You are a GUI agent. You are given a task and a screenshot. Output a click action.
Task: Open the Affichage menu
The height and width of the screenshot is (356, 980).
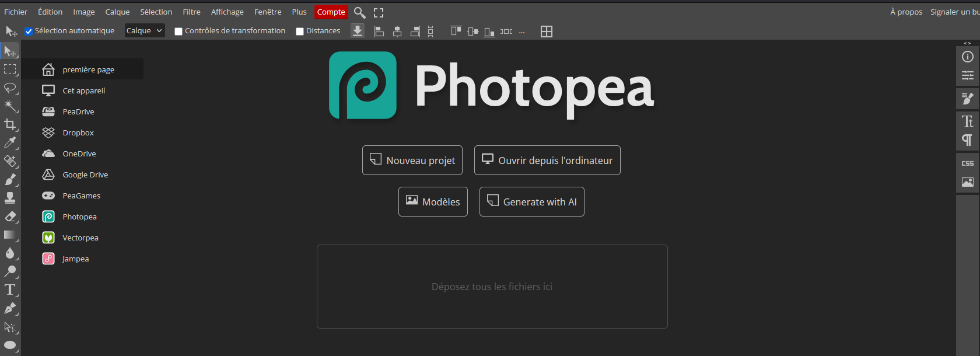(x=228, y=12)
